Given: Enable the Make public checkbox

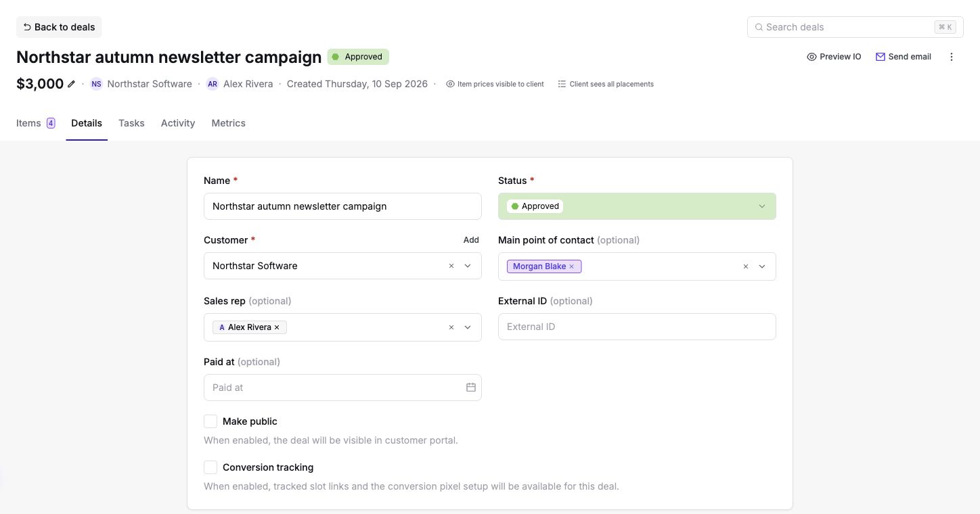Looking at the screenshot, I should coord(210,421).
